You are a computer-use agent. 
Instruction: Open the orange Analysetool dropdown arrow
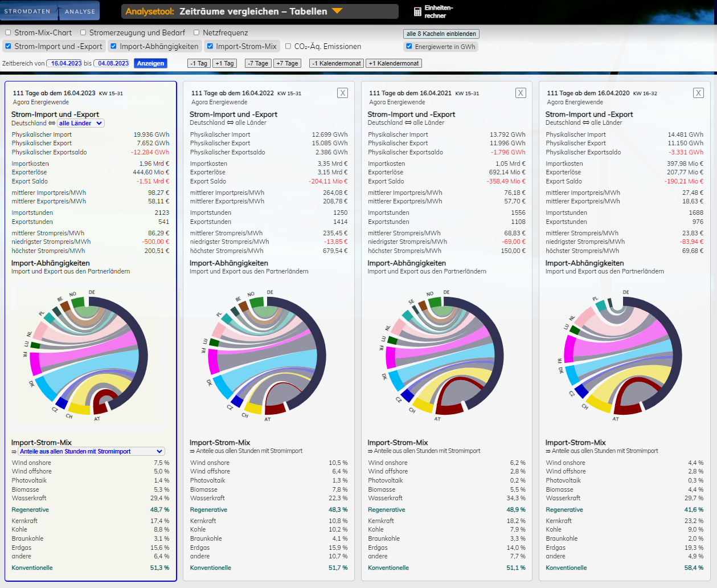click(x=337, y=11)
